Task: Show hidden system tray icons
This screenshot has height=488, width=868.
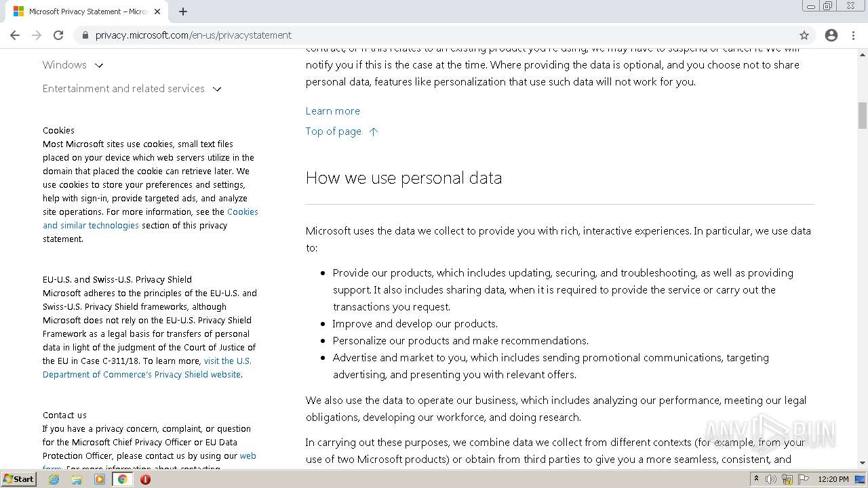Action: point(756,479)
